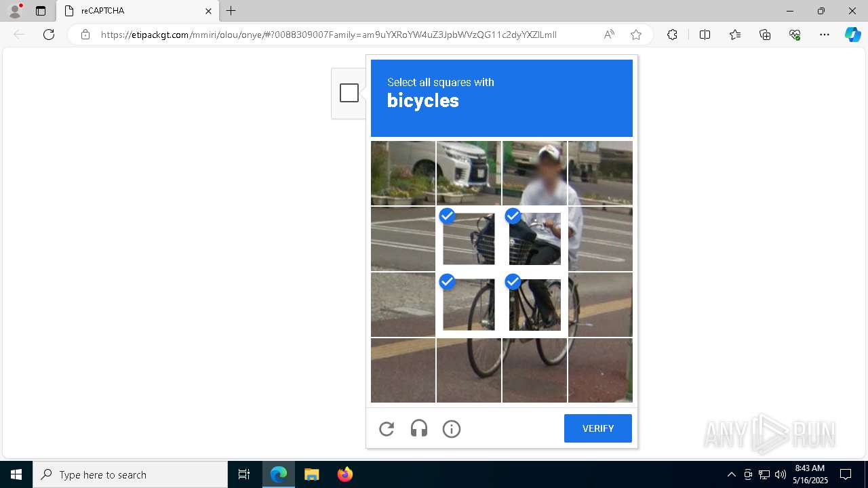The width and height of the screenshot is (868, 488).
Task: Open the Favorites list
Action: (735, 35)
